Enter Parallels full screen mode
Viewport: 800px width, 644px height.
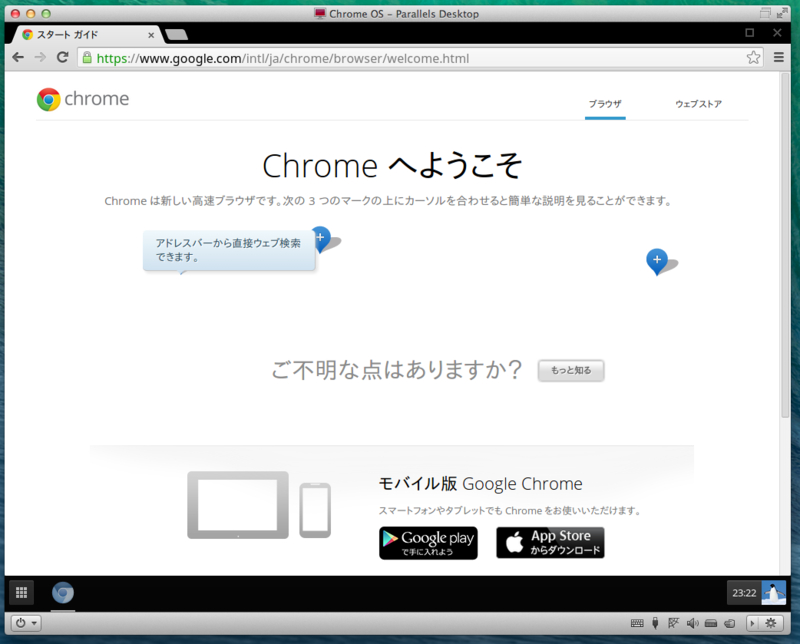[782, 13]
